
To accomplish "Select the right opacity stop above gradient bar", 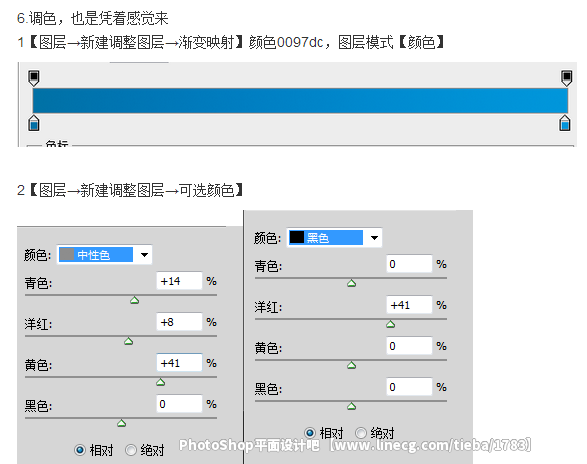I will 566,78.
